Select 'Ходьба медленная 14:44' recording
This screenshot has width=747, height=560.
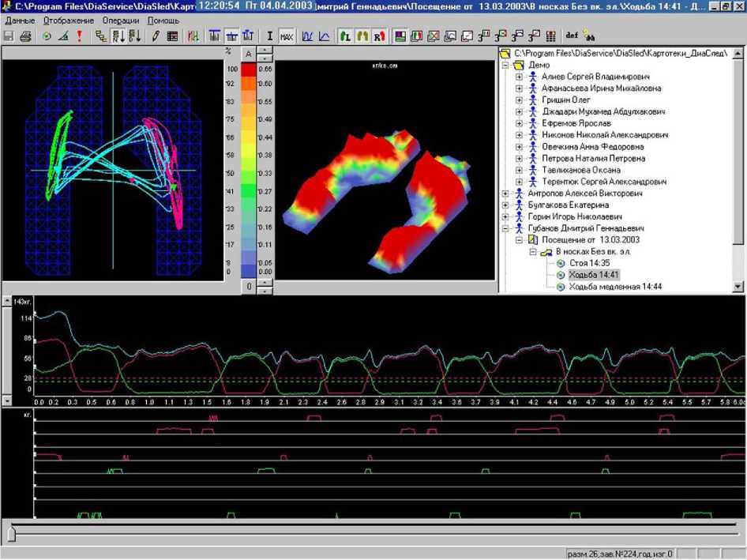(614, 287)
